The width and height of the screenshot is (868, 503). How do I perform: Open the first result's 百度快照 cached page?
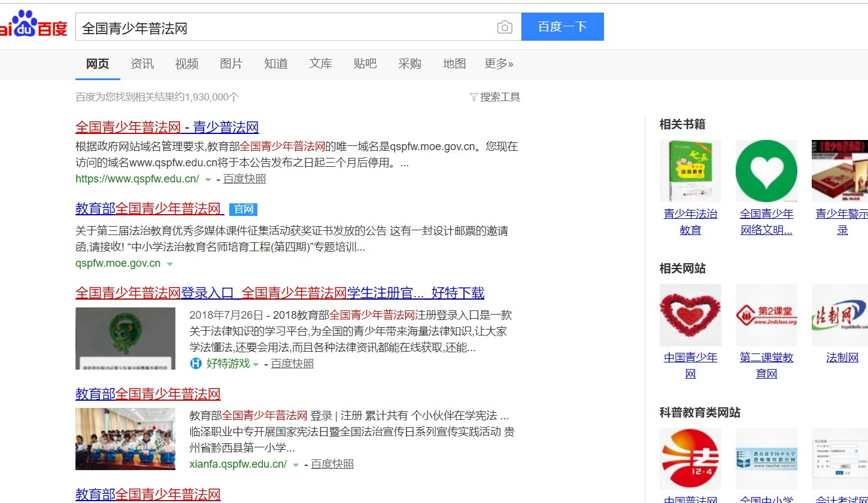[244, 179]
